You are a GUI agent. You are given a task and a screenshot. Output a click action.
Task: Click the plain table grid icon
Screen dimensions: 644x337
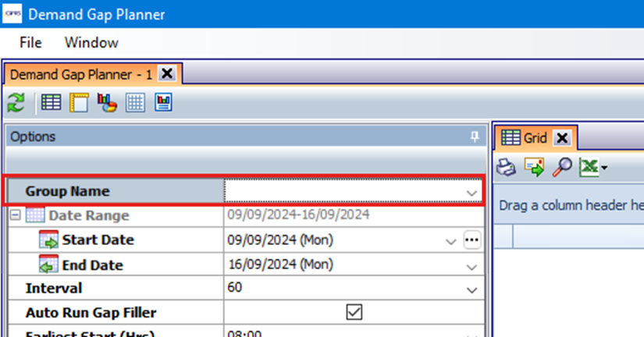pos(135,102)
